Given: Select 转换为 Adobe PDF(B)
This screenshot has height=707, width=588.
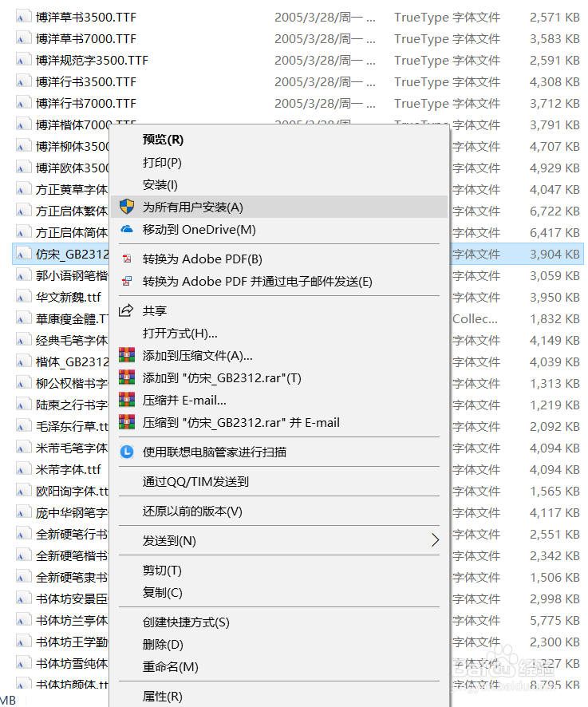Looking at the screenshot, I should (x=202, y=259).
